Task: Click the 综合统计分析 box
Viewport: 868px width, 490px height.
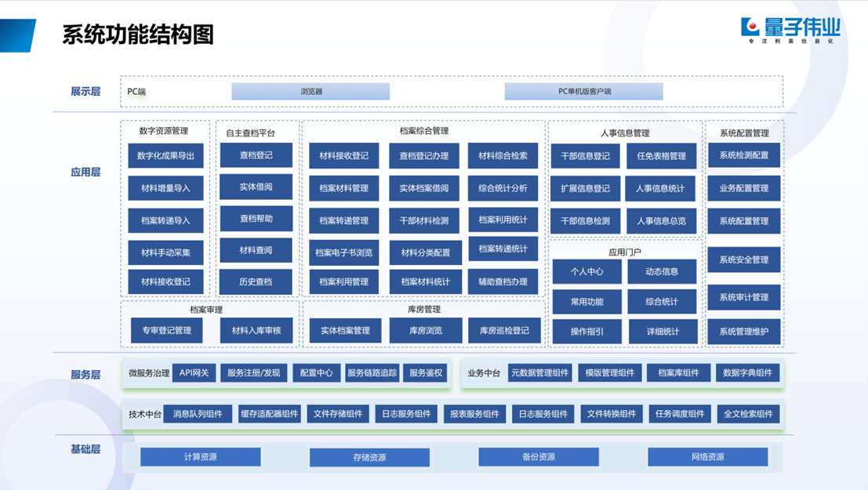Action: click(503, 188)
